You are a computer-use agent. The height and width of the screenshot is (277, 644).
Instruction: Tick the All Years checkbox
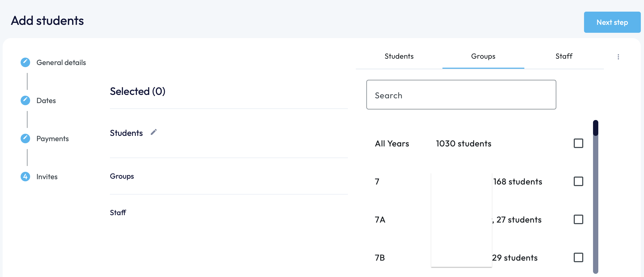[x=578, y=143]
